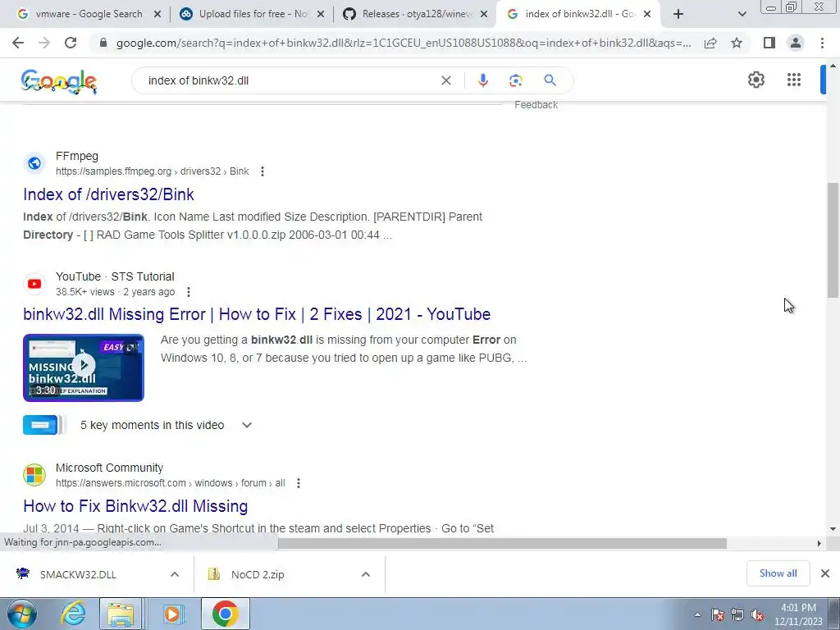
Task: Open more options for Microsoft Community result
Action: click(299, 483)
